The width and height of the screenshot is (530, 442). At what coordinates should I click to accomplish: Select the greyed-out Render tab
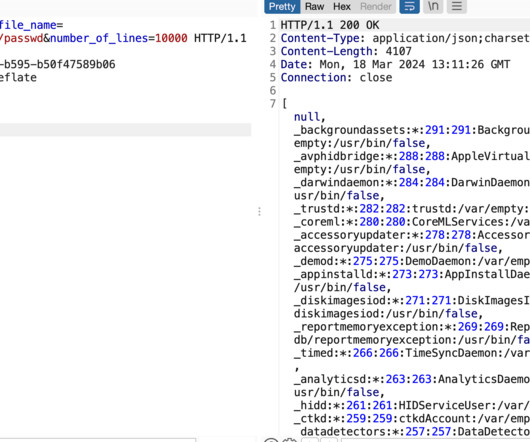376,6
